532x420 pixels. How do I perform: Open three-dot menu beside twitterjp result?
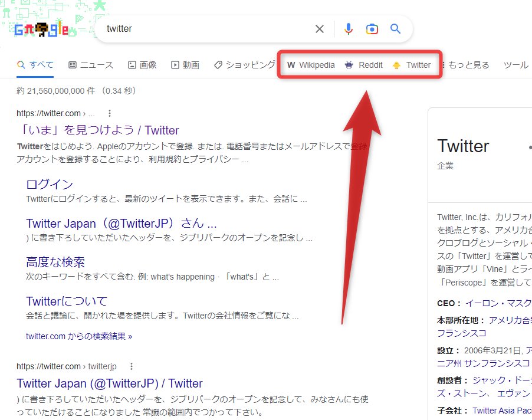click(x=132, y=366)
